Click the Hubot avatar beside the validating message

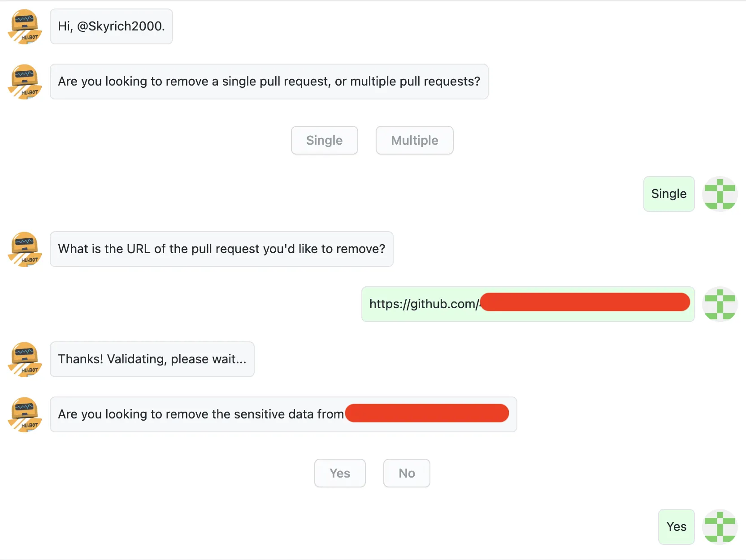point(25,359)
